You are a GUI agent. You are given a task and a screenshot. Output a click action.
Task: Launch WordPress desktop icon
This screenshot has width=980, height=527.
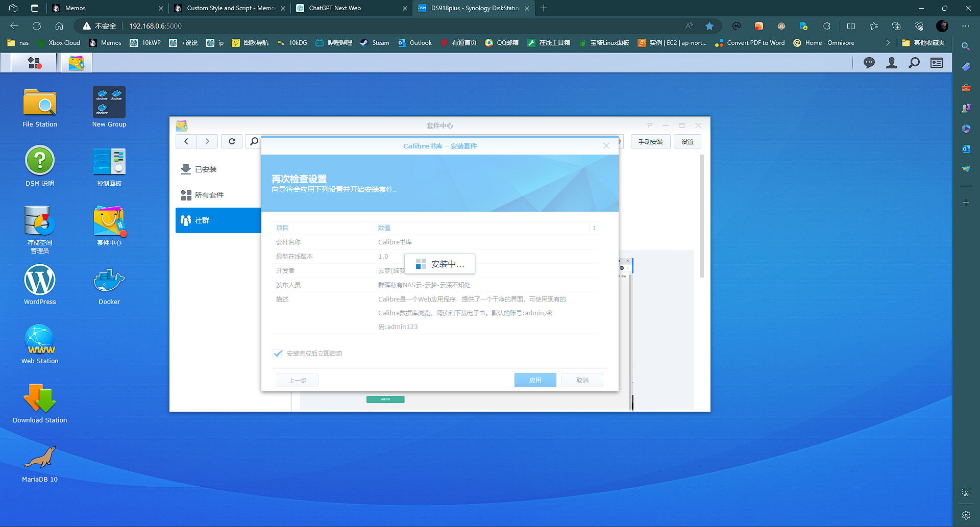pos(40,285)
